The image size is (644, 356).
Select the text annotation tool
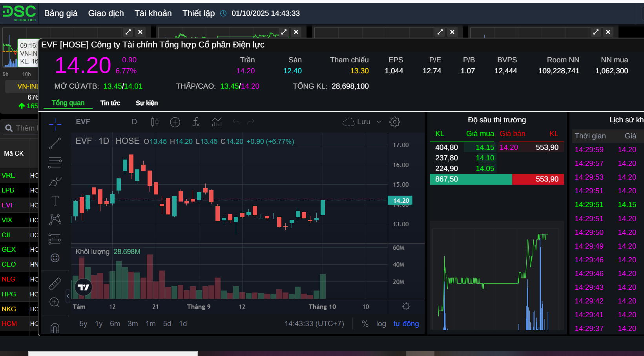coord(55,201)
